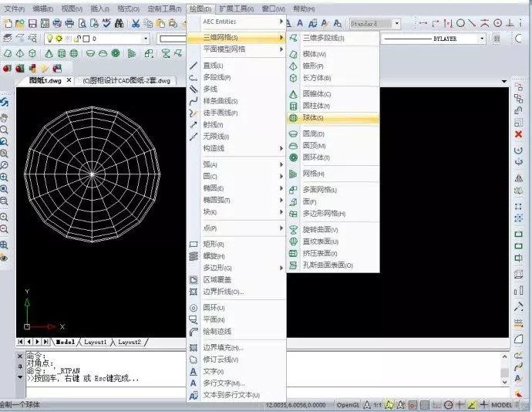The image size is (532, 412).
Task: Toggle the layer lightbulb on/off icon
Action: point(48,38)
